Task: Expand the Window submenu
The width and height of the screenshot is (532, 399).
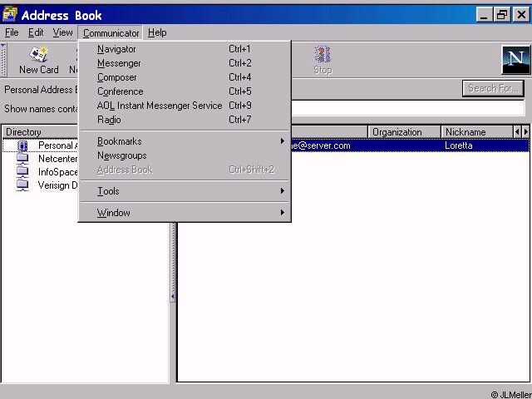Action: 185,213
